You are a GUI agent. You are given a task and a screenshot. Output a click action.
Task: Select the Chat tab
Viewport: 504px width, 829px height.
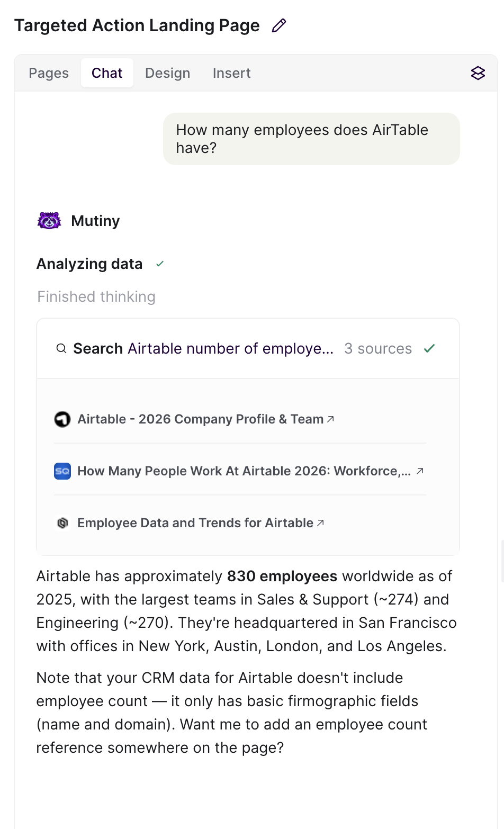(x=107, y=73)
